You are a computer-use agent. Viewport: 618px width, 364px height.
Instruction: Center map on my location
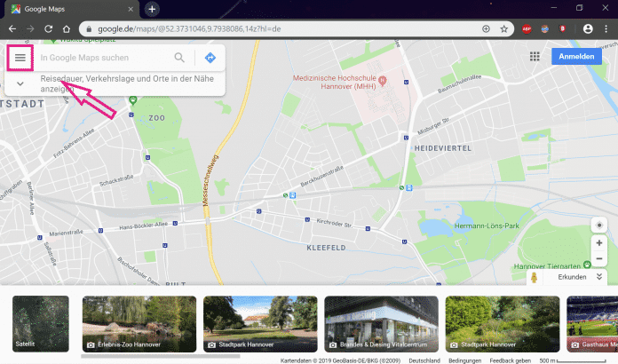click(x=598, y=226)
